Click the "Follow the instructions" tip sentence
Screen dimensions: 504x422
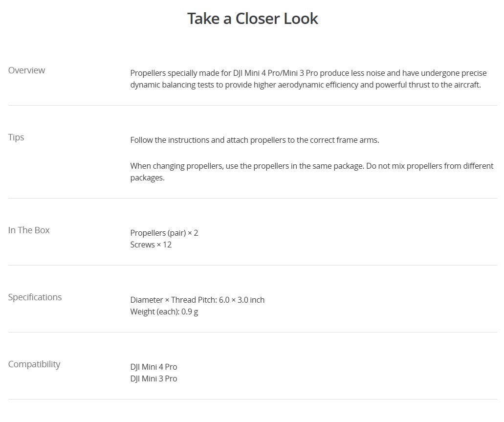click(x=254, y=140)
